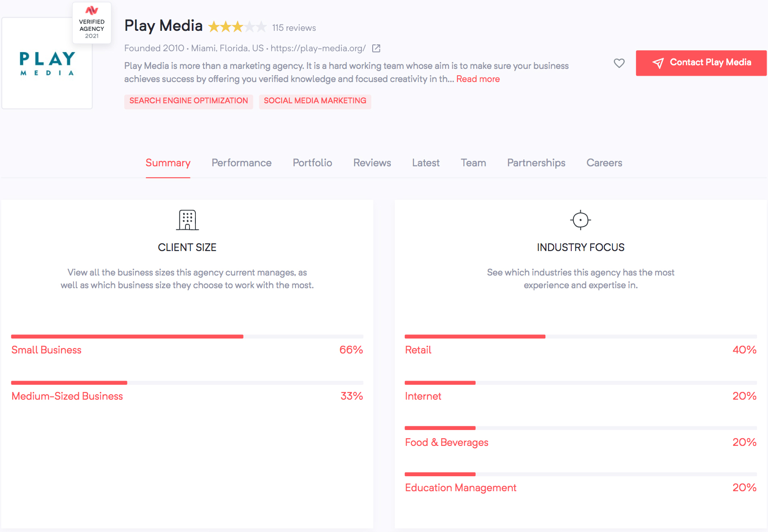This screenshot has height=532, width=768.
Task: Open the external link icon beside website URL
Action: pos(376,48)
